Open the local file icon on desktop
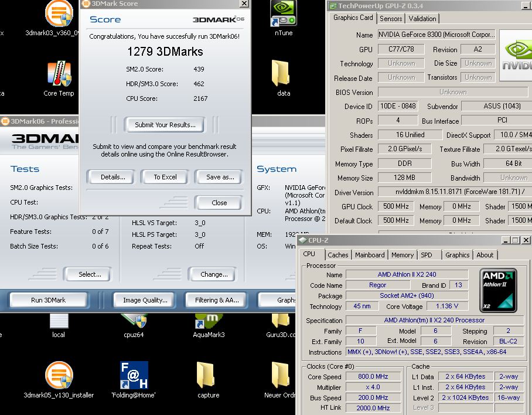Screen dimensions: 532x415 click(59, 321)
